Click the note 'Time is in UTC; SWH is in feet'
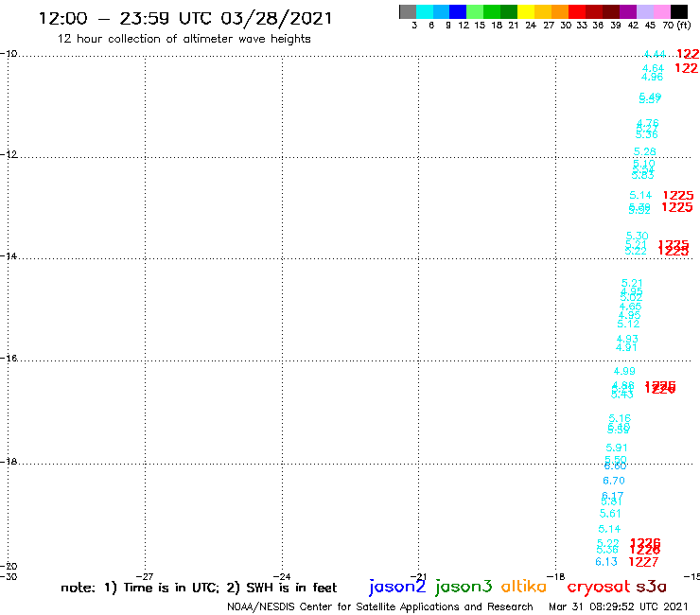This screenshot has height=615, width=700. pos(199,588)
